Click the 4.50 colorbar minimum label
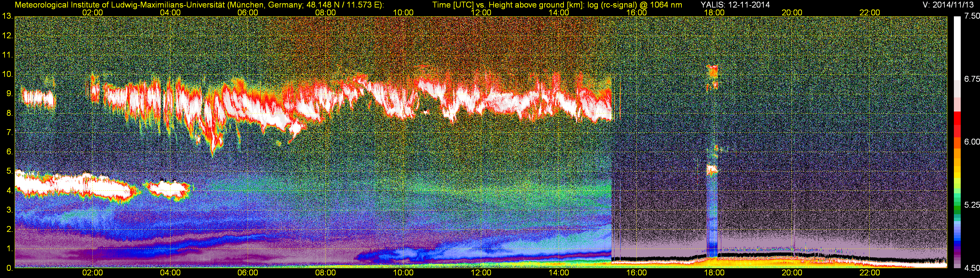 point(972,268)
